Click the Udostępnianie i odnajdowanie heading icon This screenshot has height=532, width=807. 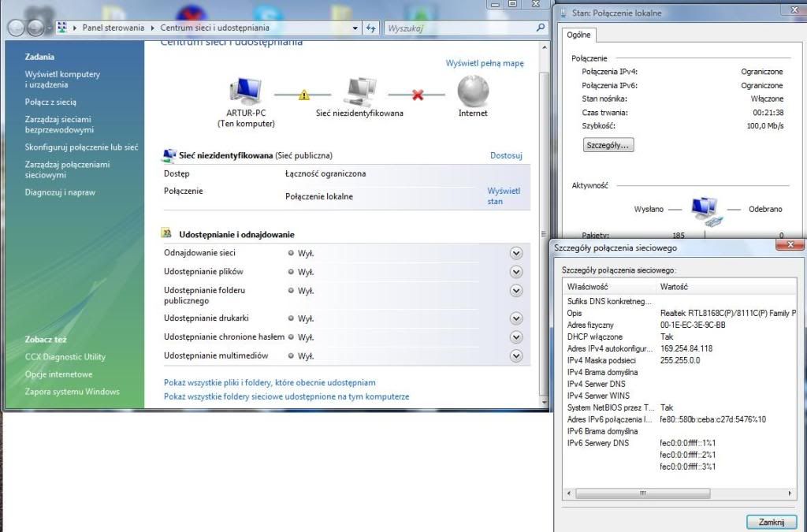(x=167, y=233)
